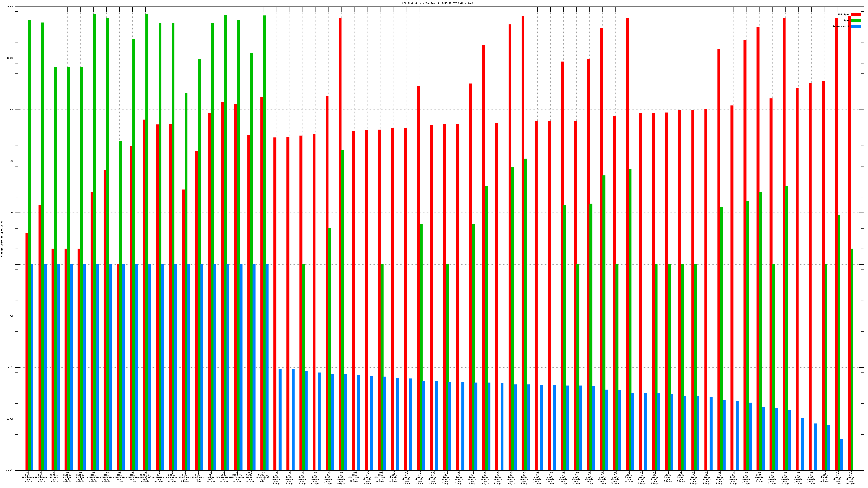The height and width of the screenshot is (488, 868).
Task: Click the rotated 'Message Count or Spam Score' label
Action: 2,239
